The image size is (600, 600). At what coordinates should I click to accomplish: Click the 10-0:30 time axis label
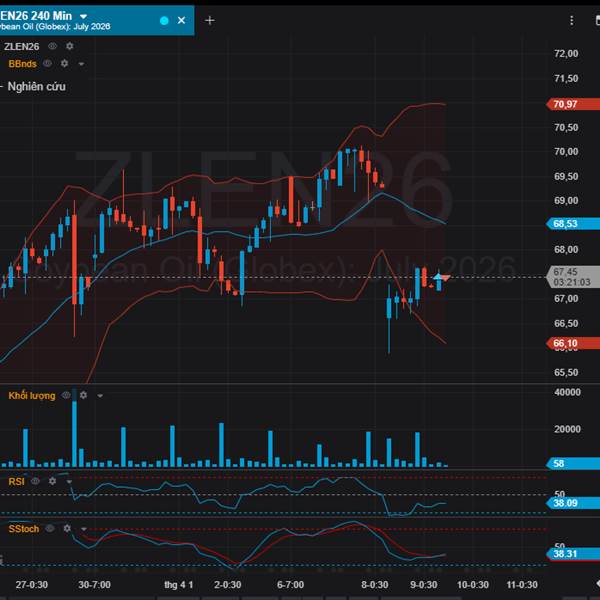[x=473, y=585]
